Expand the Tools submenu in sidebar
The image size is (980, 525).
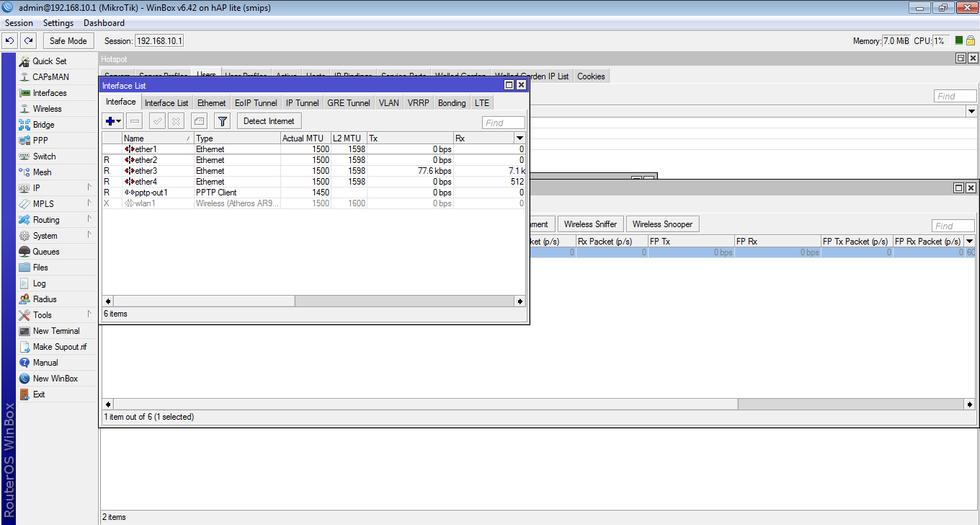click(x=89, y=314)
